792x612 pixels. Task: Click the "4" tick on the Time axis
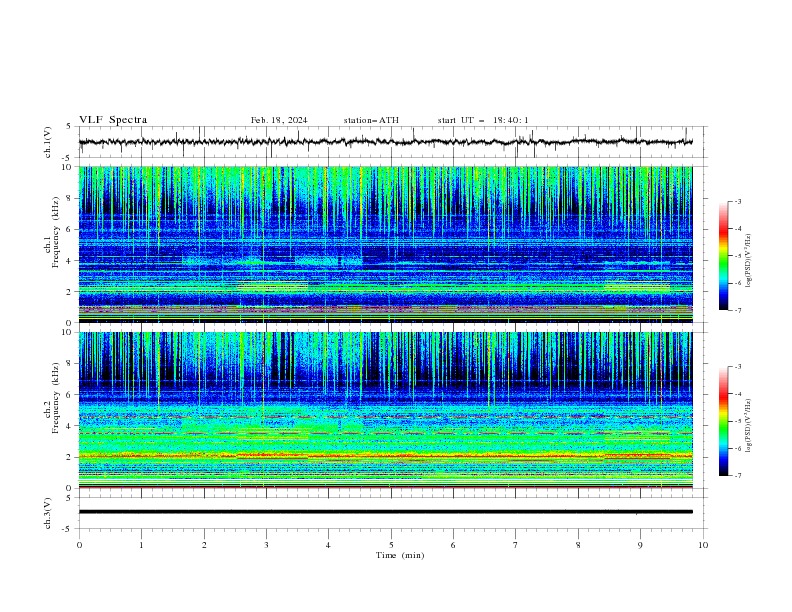[x=328, y=545]
